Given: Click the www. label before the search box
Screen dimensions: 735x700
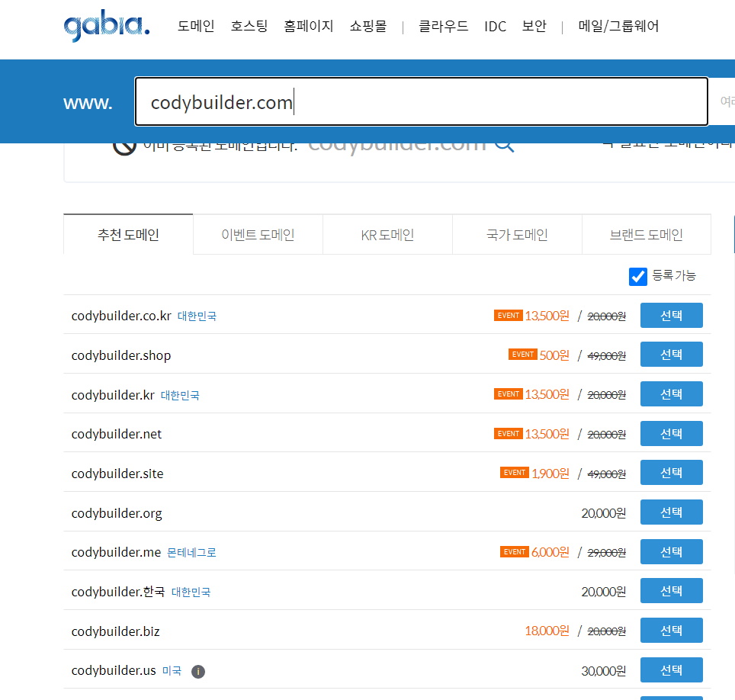Looking at the screenshot, I should pyautogui.click(x=88, y=103).
